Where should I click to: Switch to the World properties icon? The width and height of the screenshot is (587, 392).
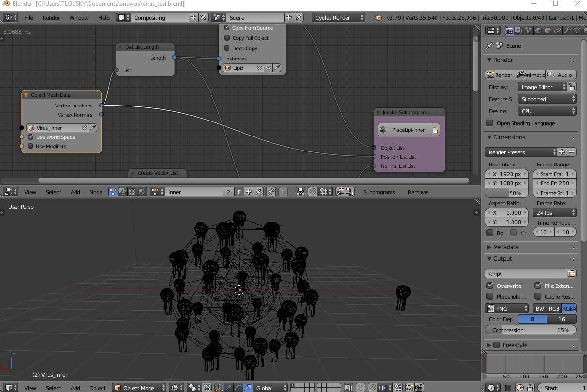tap(538, 30)
